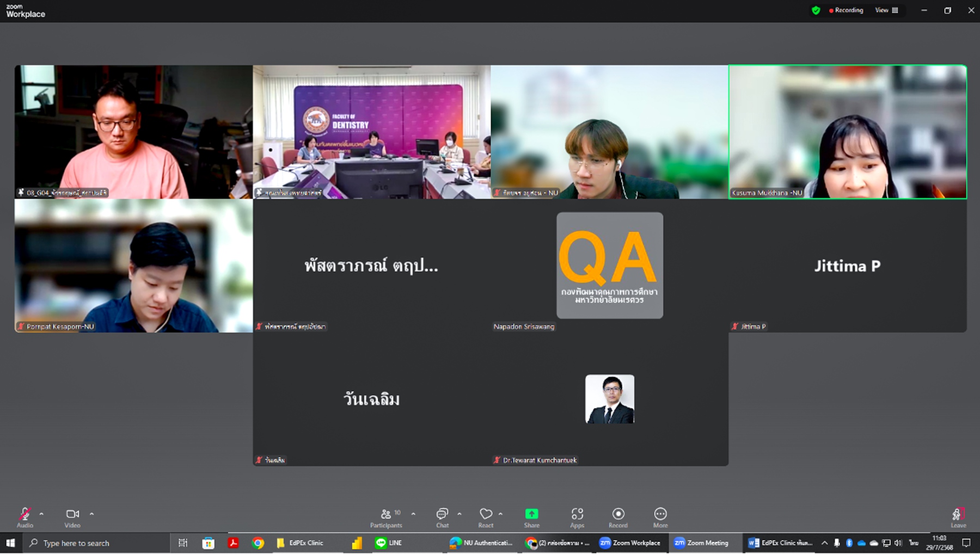This screenshot has height=554, width=980.
Task: Toggle the Record button
Action: point(618,514)
